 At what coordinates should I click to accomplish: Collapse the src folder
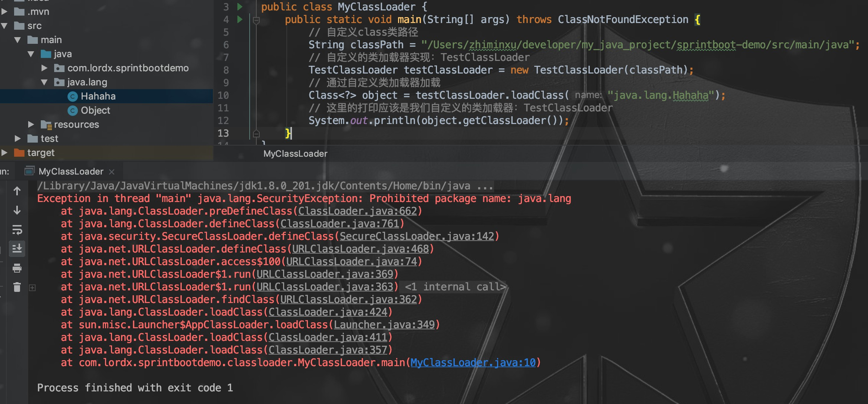click(4, 26)
